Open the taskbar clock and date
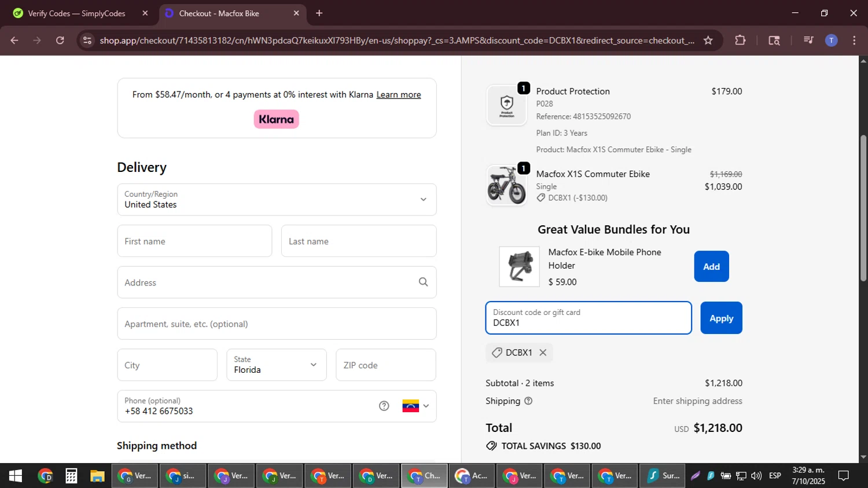The width and height of the screenshot is (868, 488). (808, 476)
